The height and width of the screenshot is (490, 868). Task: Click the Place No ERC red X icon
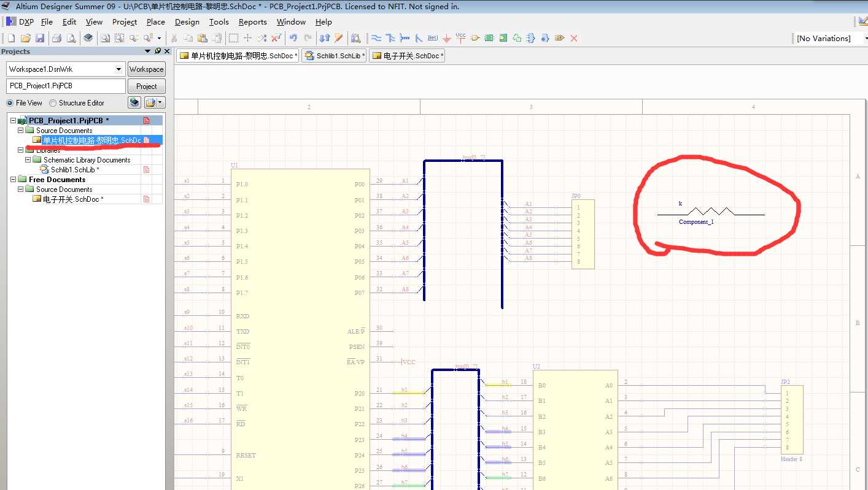pyautogui.click(x=574, y=38)
